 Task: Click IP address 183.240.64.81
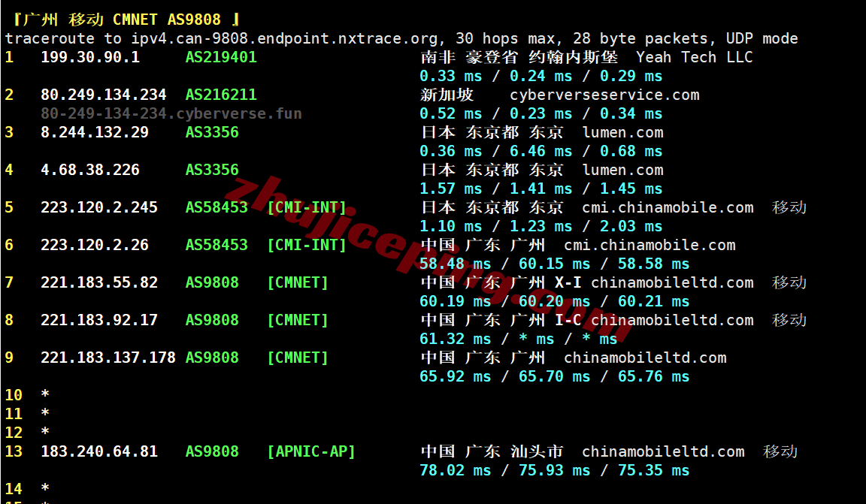(x=99, y=451)
